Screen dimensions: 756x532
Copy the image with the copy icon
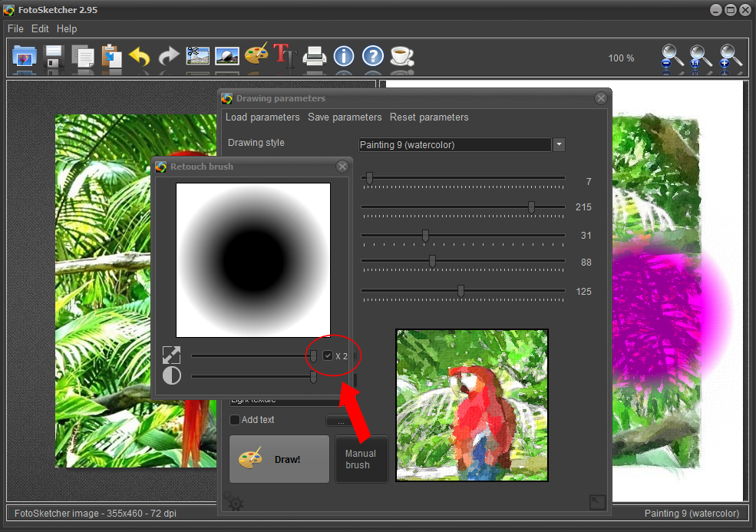pyautogui.click(x=83, y=57)
